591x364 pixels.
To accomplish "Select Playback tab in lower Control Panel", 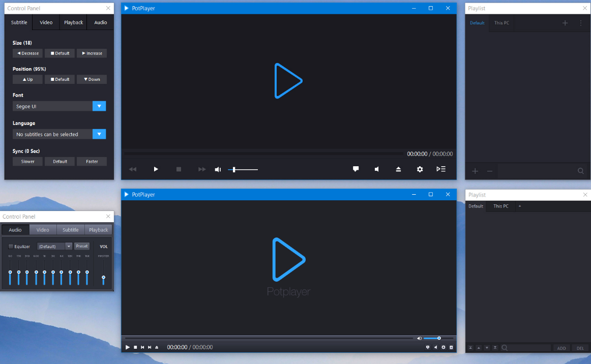I will (98, 230).
